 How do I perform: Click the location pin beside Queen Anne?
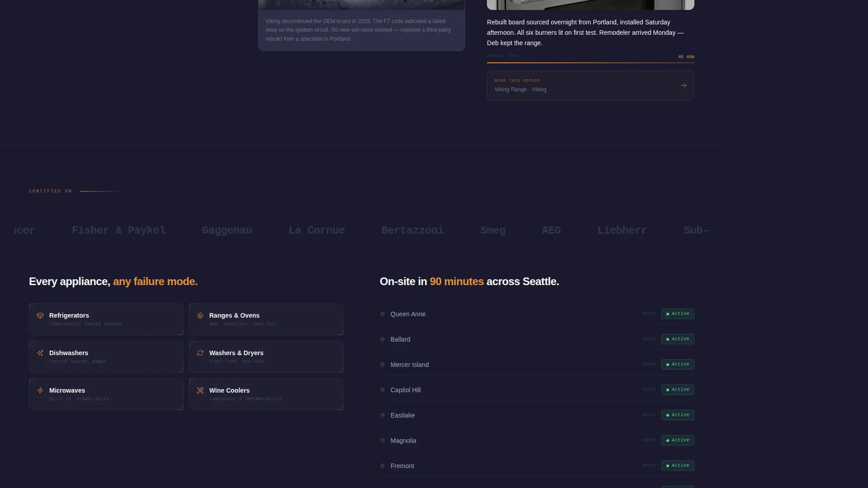[382, 314]
